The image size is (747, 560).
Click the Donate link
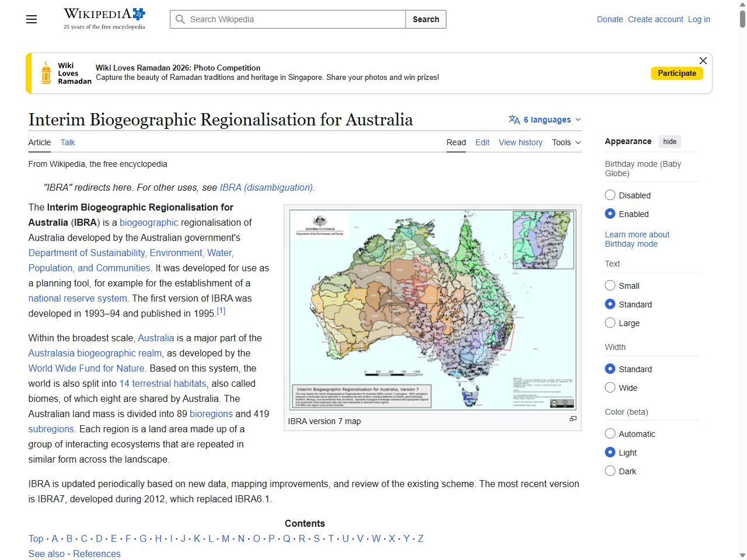coord(610,19)
